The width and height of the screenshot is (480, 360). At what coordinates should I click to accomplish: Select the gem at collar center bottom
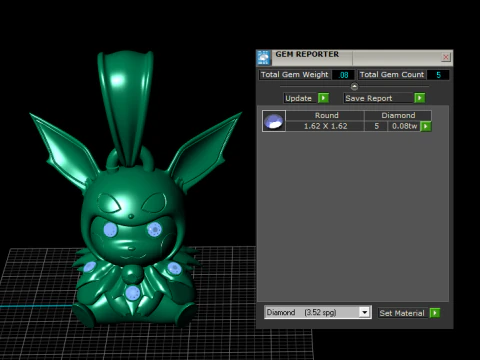133,293
